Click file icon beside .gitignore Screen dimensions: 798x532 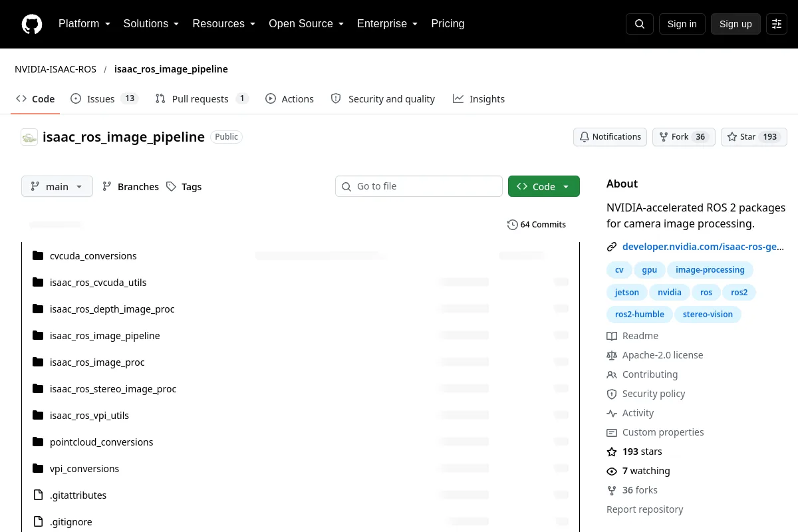point(38,522)
